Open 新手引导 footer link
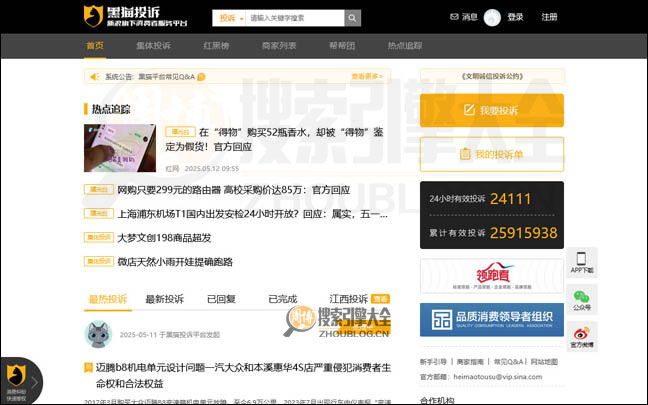This screenshot has height=405, width=648. (433, 362)
